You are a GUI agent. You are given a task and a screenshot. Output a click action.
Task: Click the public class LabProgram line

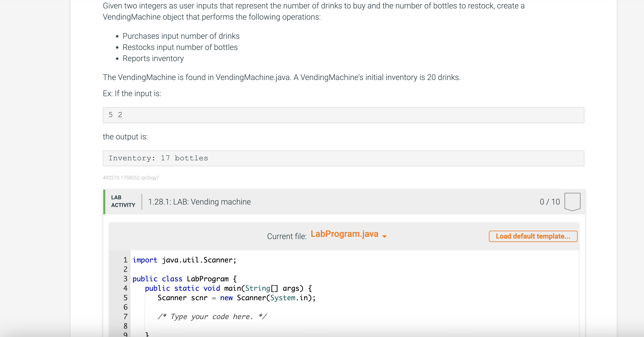[184, 279]
